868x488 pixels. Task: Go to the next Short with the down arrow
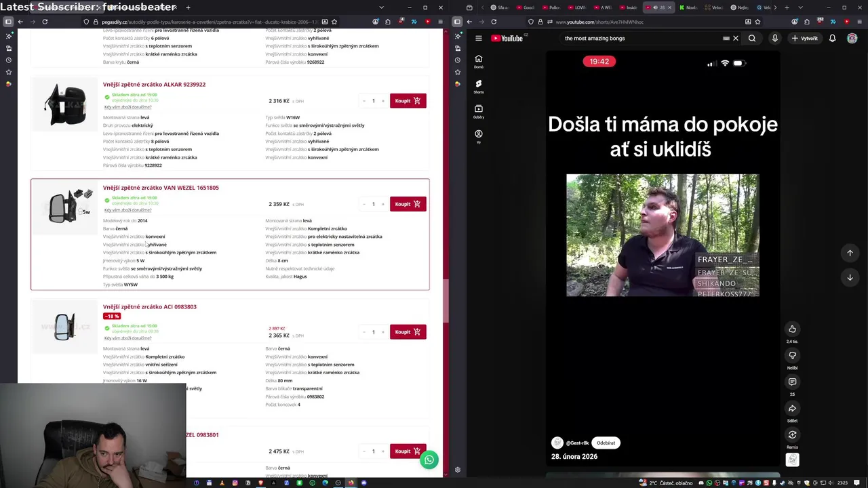(x=850, y=277)
